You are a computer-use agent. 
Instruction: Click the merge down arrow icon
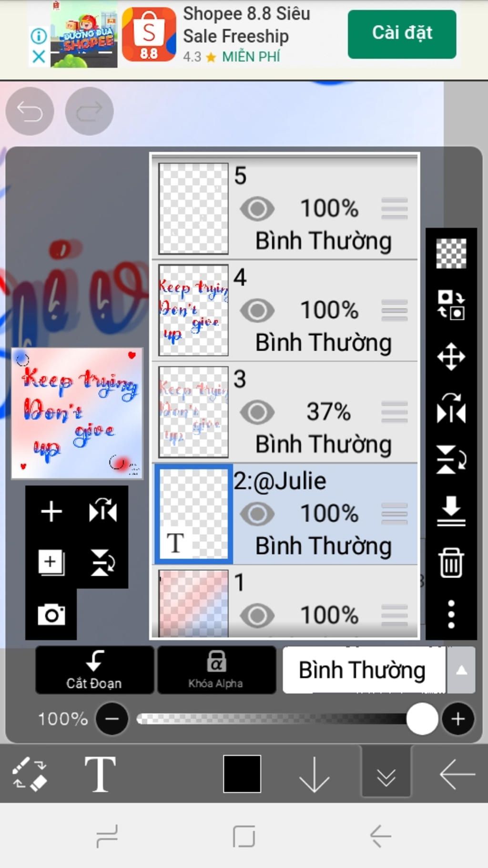pyautogui.click(x=451, y=511)
